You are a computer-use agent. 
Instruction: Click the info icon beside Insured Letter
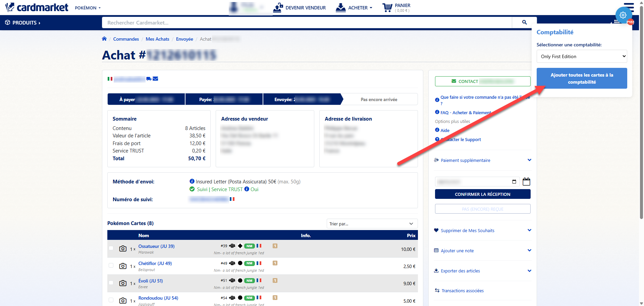(x=192, y=181)
